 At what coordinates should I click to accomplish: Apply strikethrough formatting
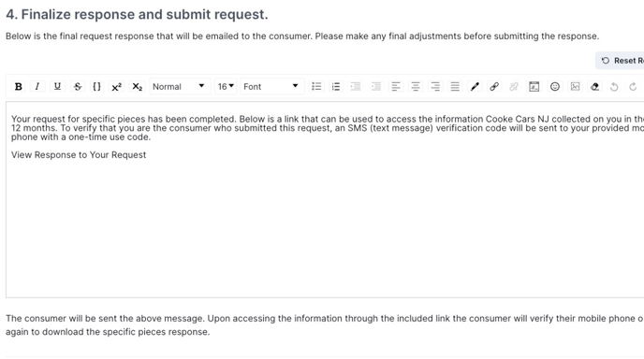(x=77, y=87)
